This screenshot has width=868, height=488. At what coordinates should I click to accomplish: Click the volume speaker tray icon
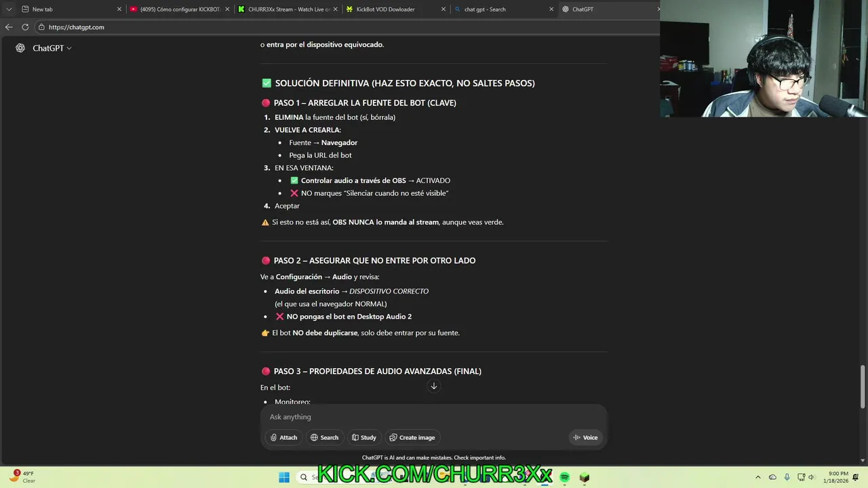coord(812,477)
